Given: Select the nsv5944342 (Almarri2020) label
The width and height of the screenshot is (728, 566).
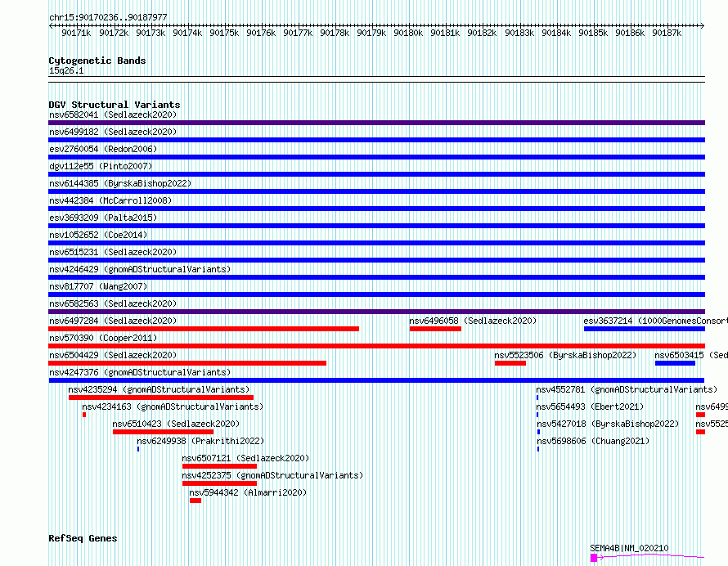Looking at the screenshot, I should [248, 492].
